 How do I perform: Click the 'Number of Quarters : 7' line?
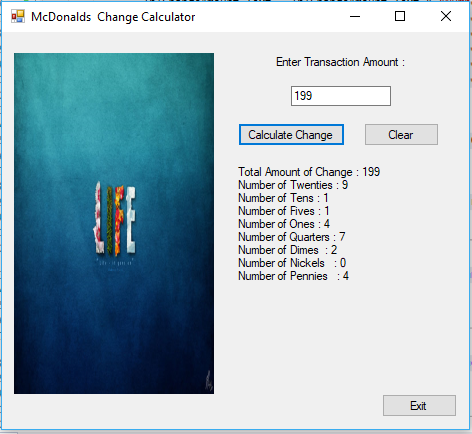click(292, 237)
